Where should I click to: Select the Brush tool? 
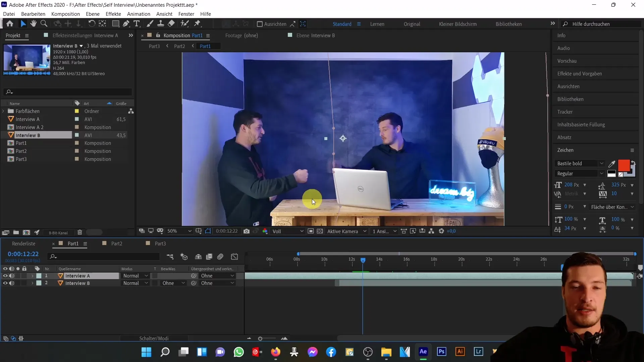(150, 24)
